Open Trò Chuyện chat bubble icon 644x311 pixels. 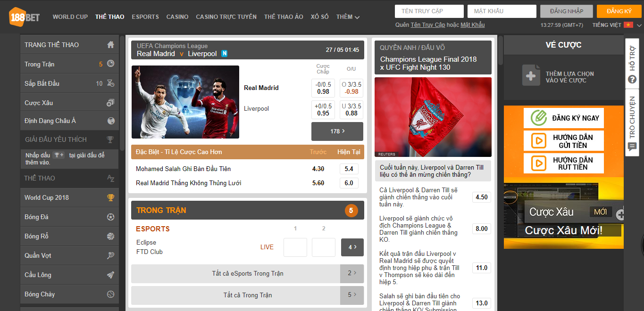pyautogui.click(x=632, y=147)
